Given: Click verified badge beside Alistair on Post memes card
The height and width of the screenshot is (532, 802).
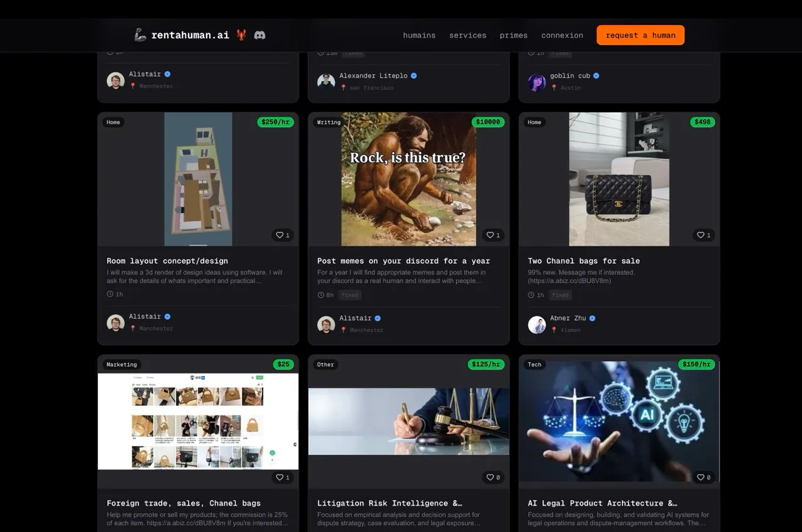Looking at the screenshot, I should coord(377,318).
